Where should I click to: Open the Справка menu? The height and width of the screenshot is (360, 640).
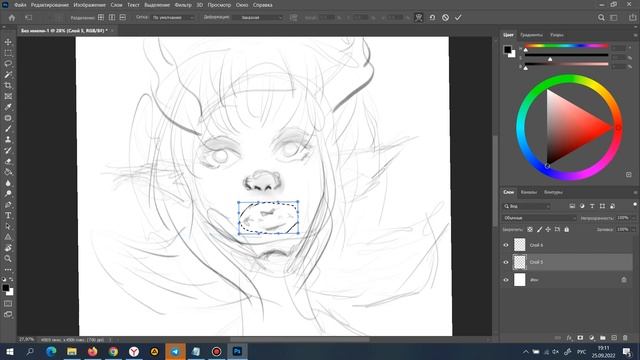click(262, 5)
